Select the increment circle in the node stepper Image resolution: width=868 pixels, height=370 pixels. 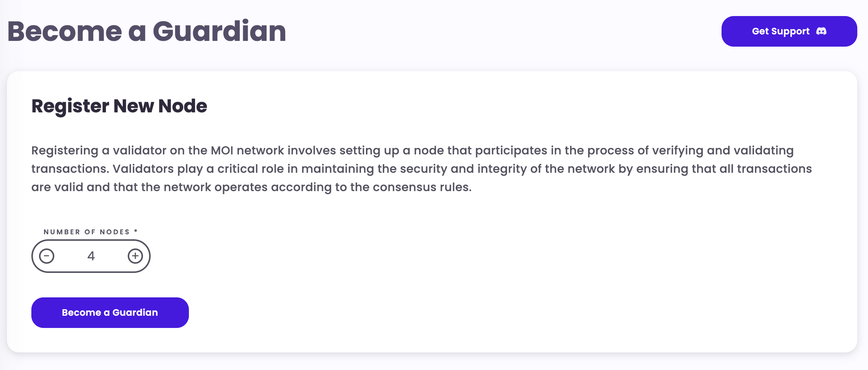click(135, 256)
